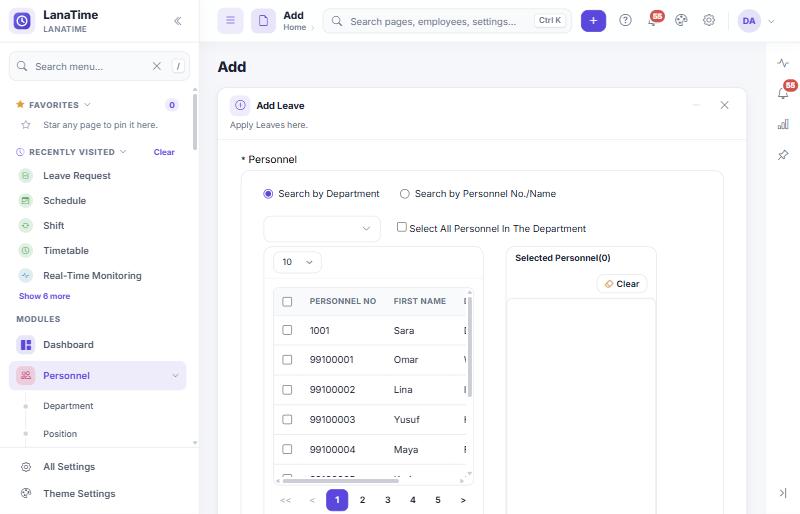This screenshot has height=514, width=800.
Task: Go to page 5 of personnel list
Action: pos(438,500)
